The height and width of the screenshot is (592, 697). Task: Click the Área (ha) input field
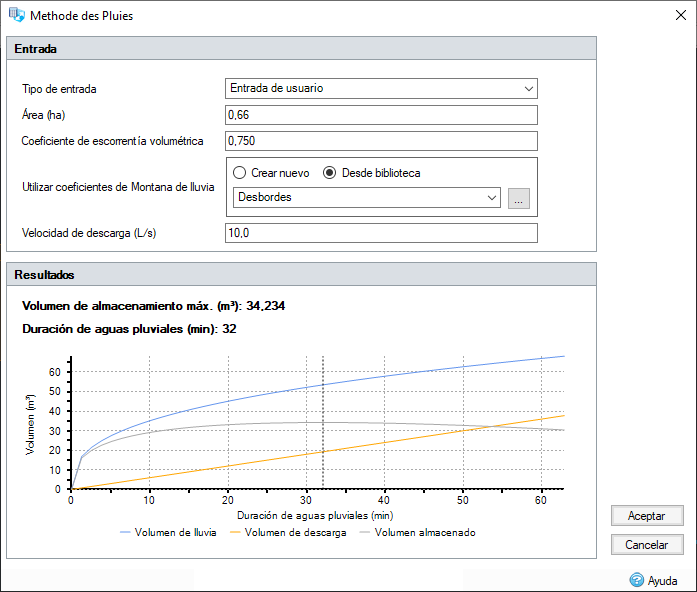tap(381, 115)
